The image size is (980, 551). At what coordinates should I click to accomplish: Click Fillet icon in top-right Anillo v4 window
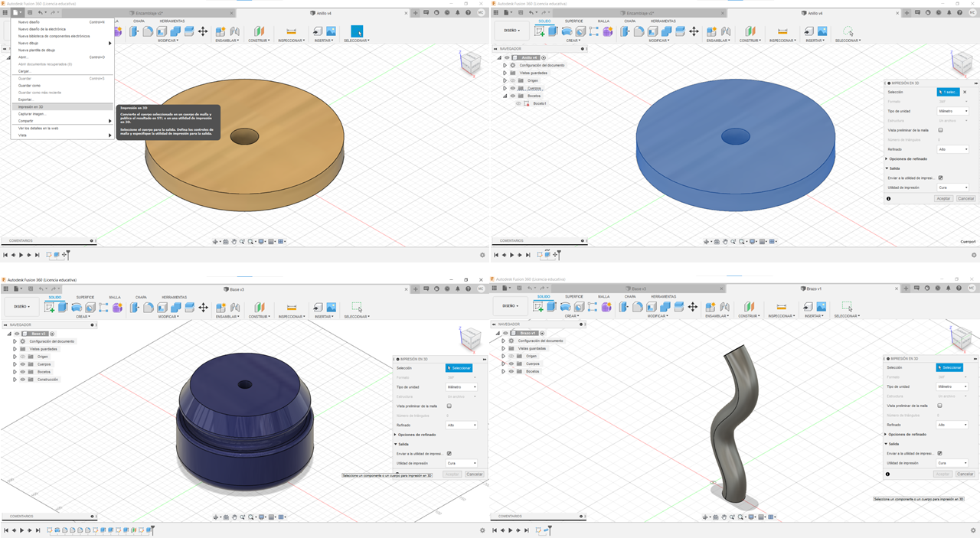pyautogui.click(x=639, y=31)
